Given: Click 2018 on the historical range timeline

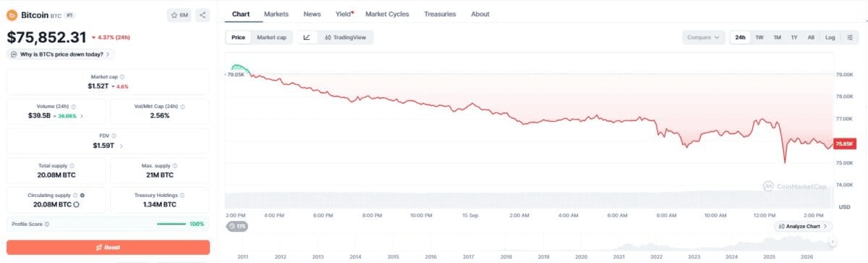Looking at the screenshot, I should coord(506,256).
